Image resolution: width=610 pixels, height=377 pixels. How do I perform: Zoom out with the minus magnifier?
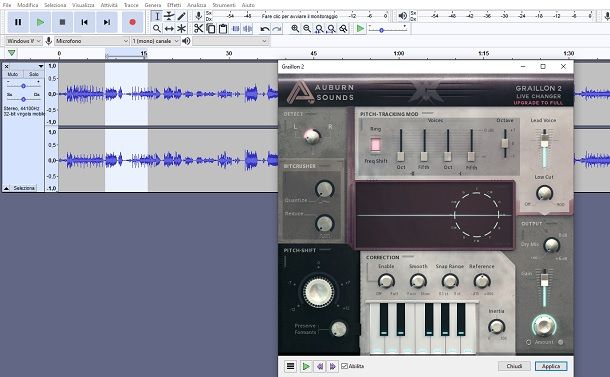pos(307,28)
